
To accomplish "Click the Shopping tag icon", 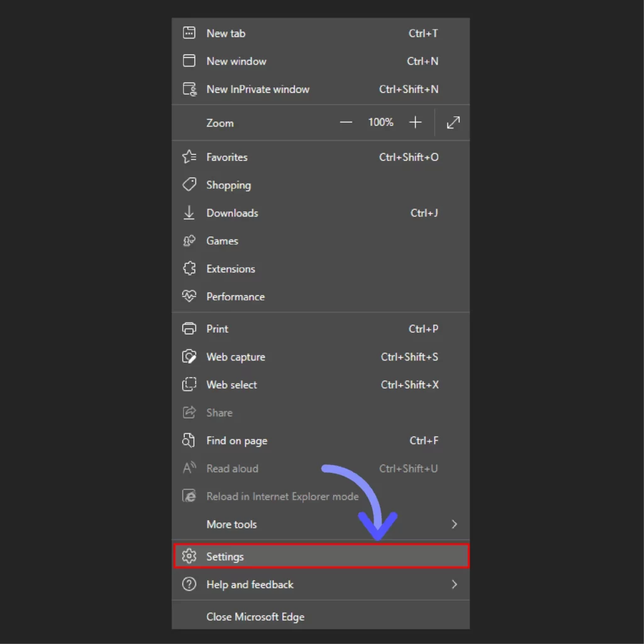I will tap(189, 185).
